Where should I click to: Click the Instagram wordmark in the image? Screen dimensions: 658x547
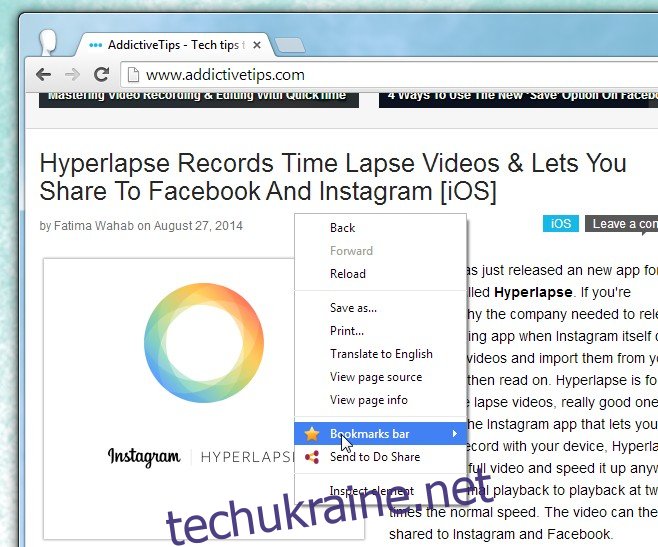(x=144, y=457)
